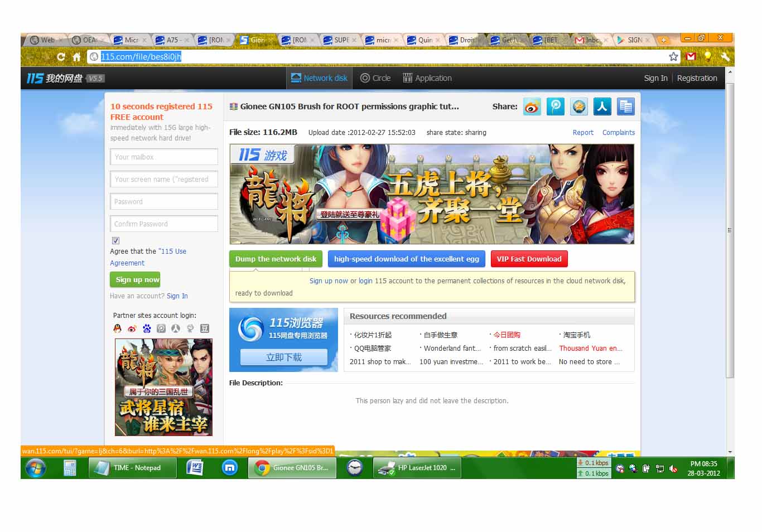
Task: Open the clock app in taskbar
Action: [x=354, y=468]
